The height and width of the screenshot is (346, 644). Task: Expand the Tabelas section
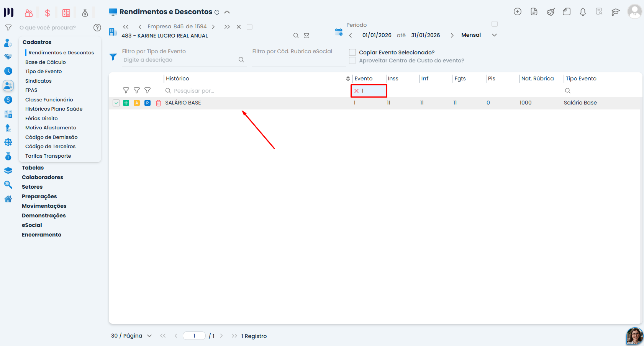33,168
